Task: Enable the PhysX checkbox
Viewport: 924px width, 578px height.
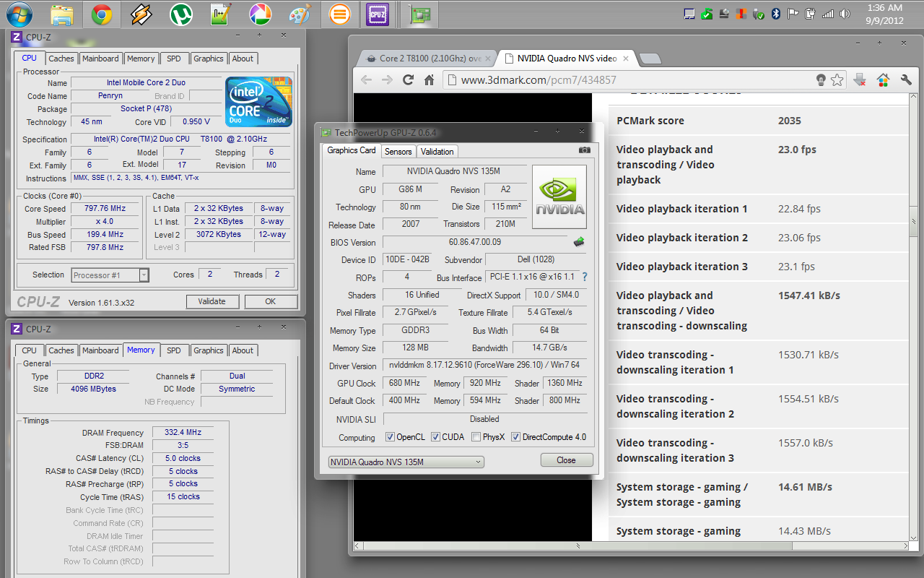Action: coord(476,437)
